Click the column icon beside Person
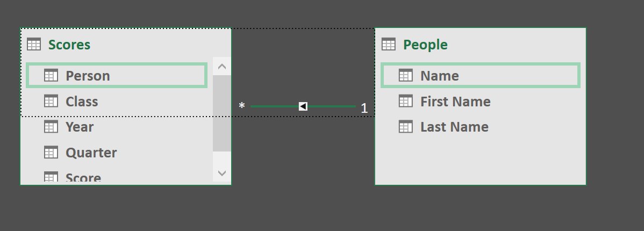This screenshot has height=231, width=644. [51, 76]
